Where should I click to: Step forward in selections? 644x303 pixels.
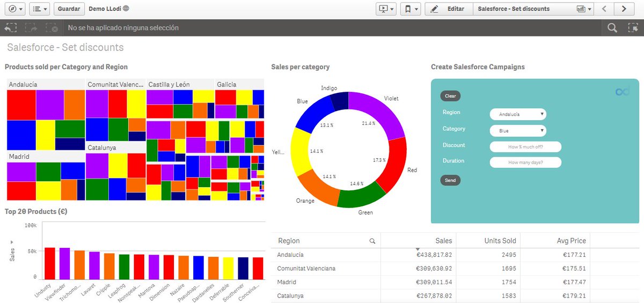[x=31, y=28]
